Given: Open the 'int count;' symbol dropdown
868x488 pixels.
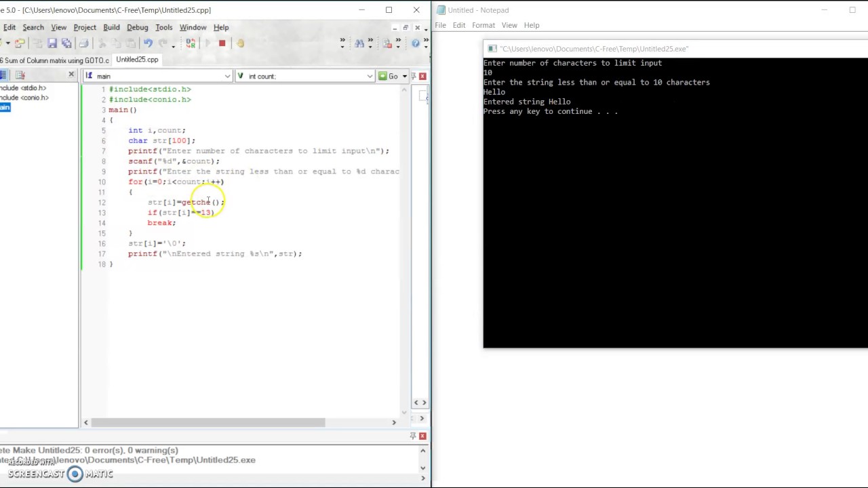Looking at the screenshot, I should pyautogui.click(x=370, y=76).
